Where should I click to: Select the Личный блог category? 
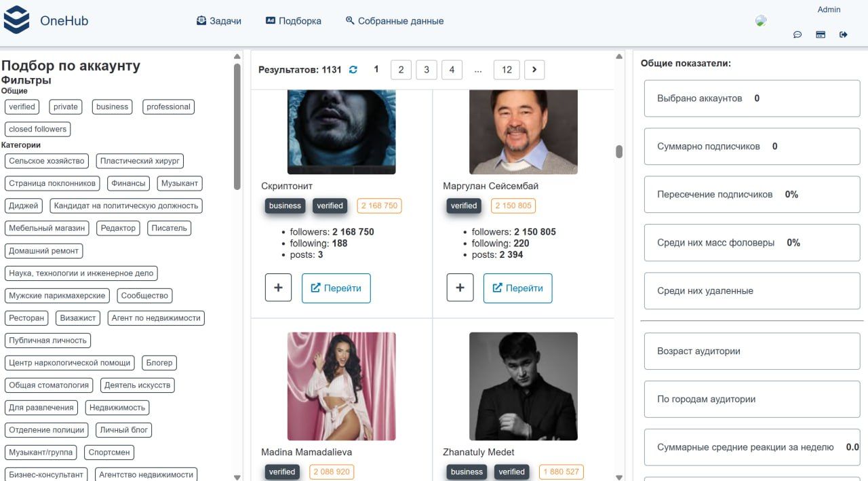tap(124, 429)
